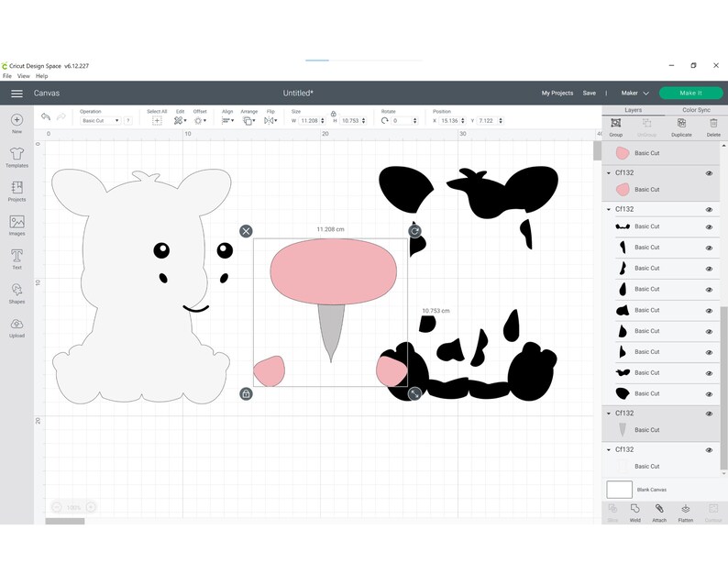Open the Maker machine selector dropdown
The width and height of the screenshot is (728, 585).
pos(634,94)
